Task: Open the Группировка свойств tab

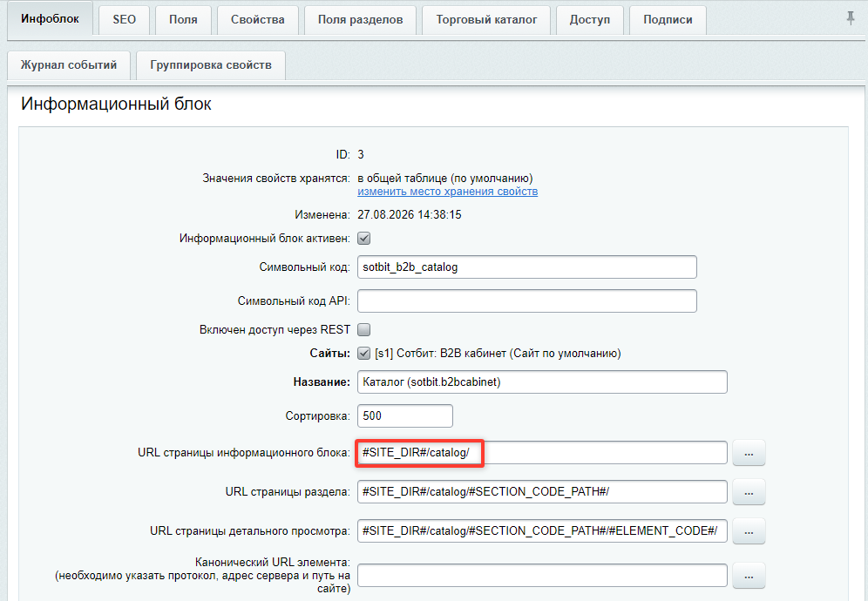Action: [x=211, y=65]
